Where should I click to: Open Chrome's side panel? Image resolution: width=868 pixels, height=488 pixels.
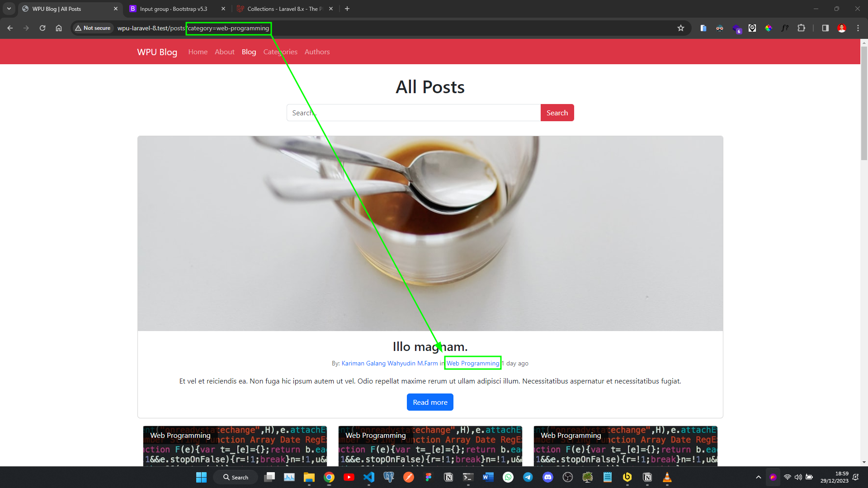tap(825, 28)
